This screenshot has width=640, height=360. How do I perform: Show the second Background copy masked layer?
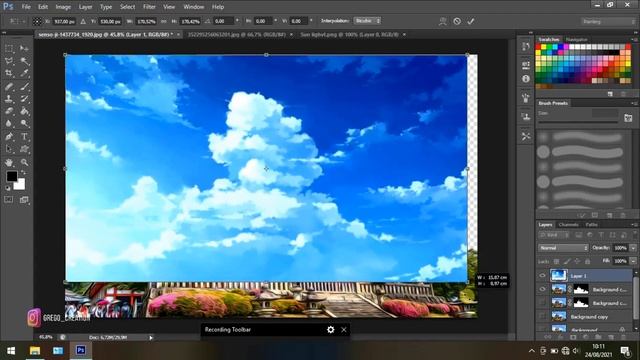pyautogui.click(x=542, y=303)
